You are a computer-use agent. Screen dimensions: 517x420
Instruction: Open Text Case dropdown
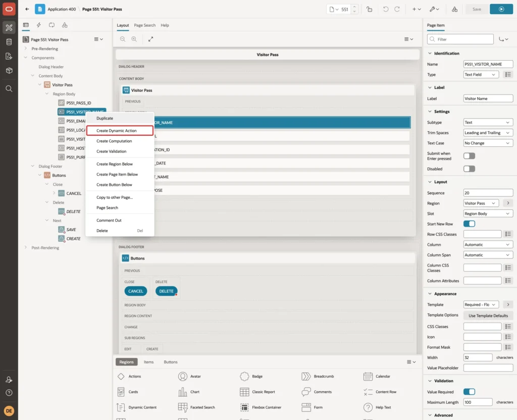(x=488, y=143)
